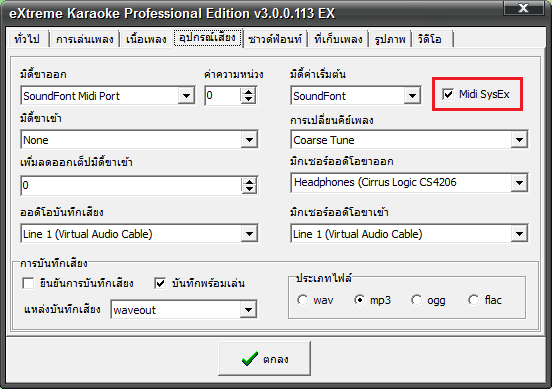Viewport: 552px width, 389px height.
Task: Click the ค่าความหน่วง delay input field
Action: point(223,95)
